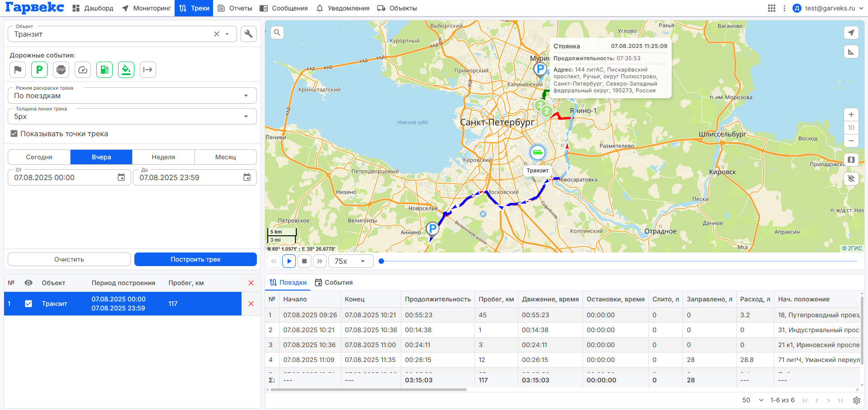The height and width of the screenshot is (410, 868).
Task: Switch to the Поездки tab
Action: coord(288,282)
